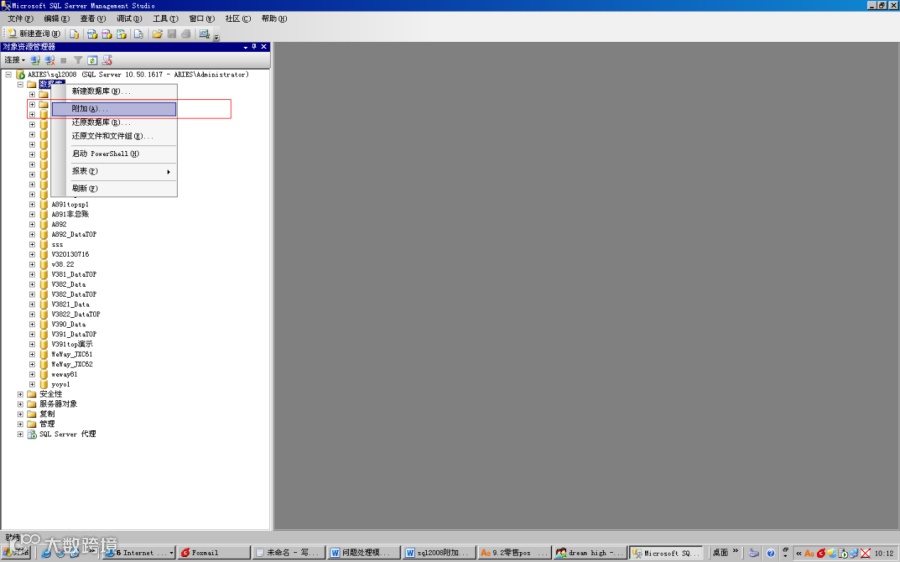
Task: Click the Print icon in toolbar
Action: tap(186, 34)
